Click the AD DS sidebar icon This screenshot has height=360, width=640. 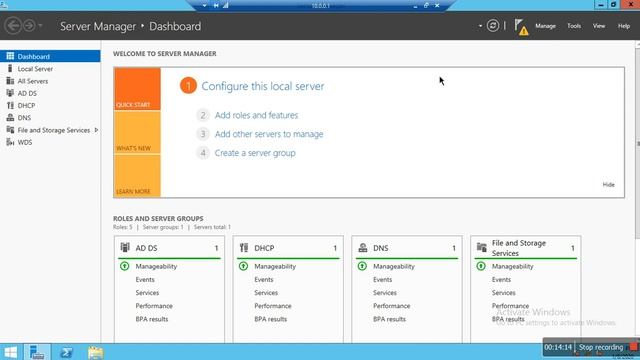(10, 93)
